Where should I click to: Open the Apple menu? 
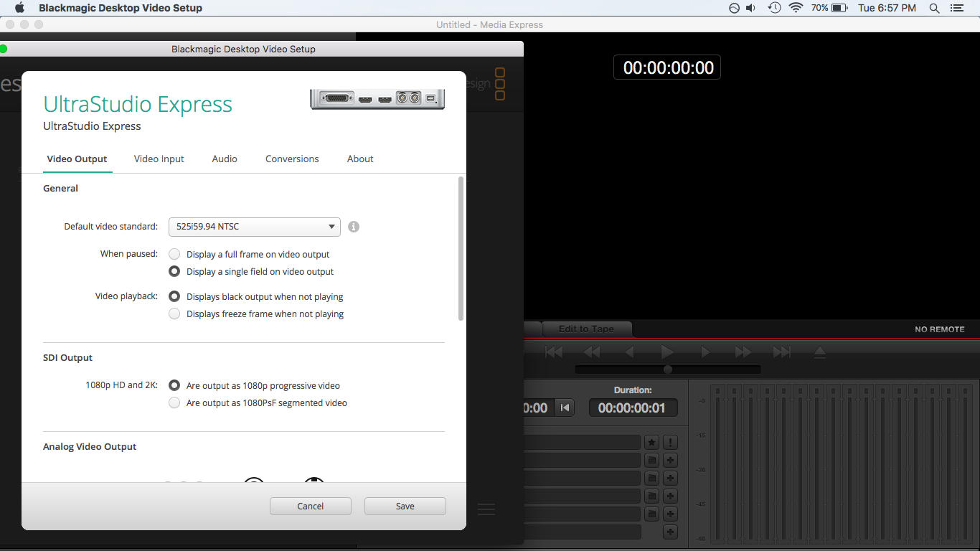(19, 8)
